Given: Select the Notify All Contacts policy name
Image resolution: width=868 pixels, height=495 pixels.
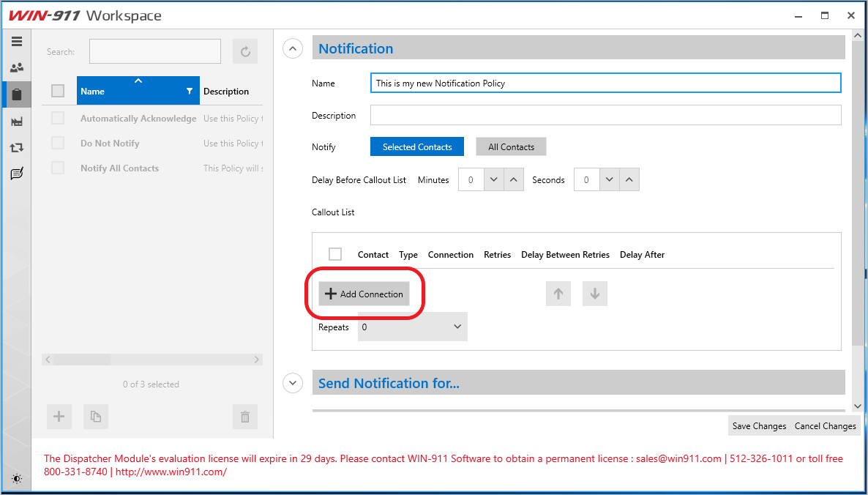Looking at the screenshot, I should pyautogui.click(x=119, y=168).
